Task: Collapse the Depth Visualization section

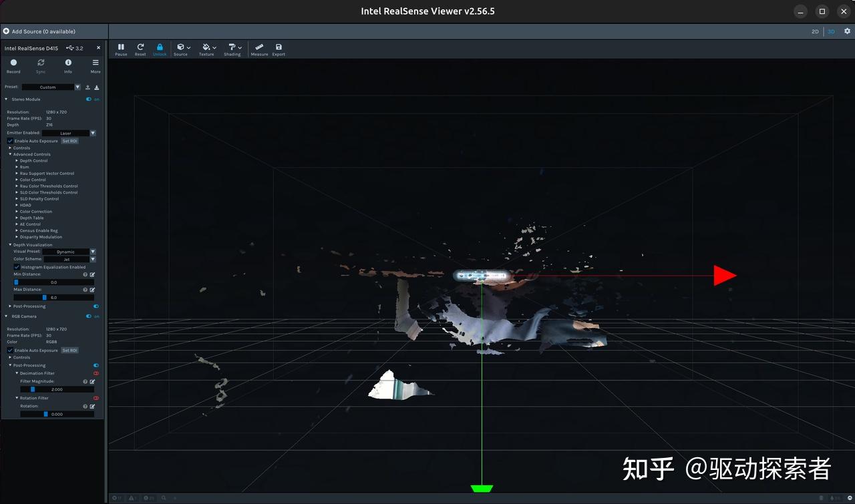Action: click(x=10, y=245)
